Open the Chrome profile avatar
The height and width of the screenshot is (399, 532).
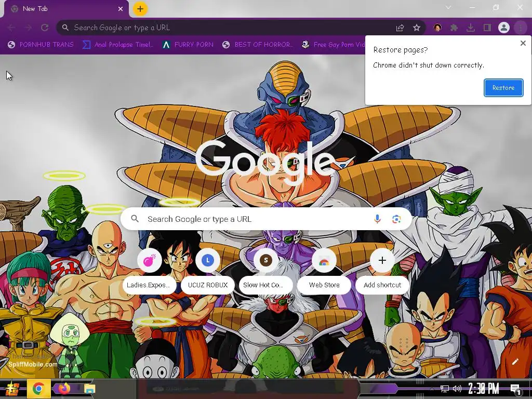(504, 28)
